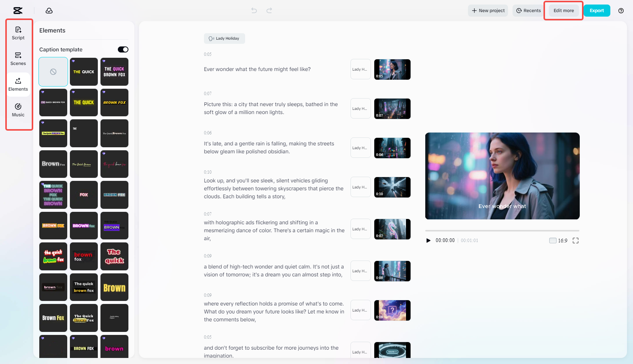Play the video preview

[x=428, y=240]
